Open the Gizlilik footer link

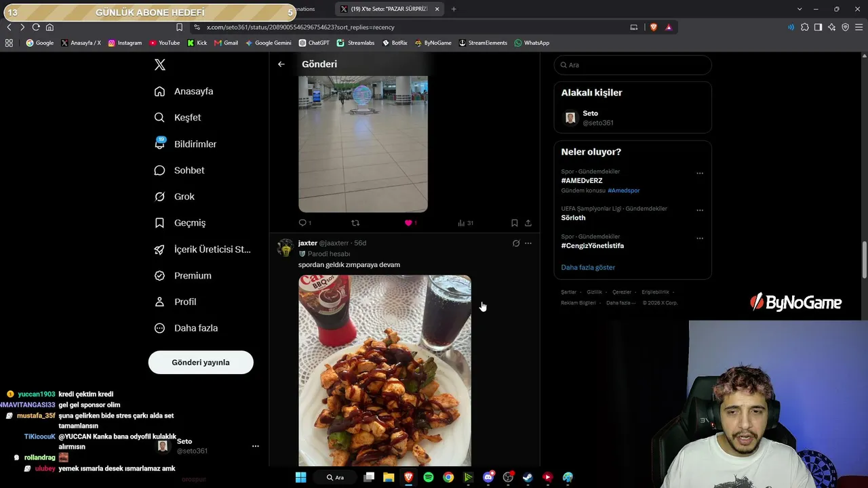click(x=594, y=292)
